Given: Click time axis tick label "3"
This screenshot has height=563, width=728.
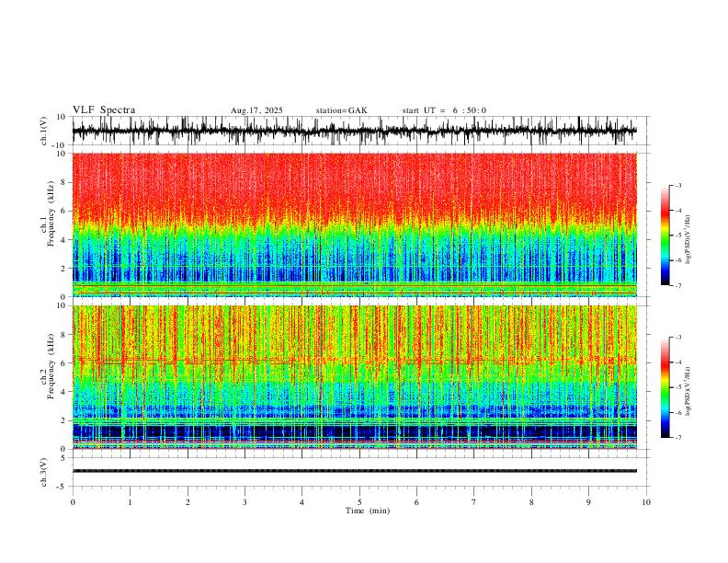Looking at the screenshot, I should (x=245, y=502).
